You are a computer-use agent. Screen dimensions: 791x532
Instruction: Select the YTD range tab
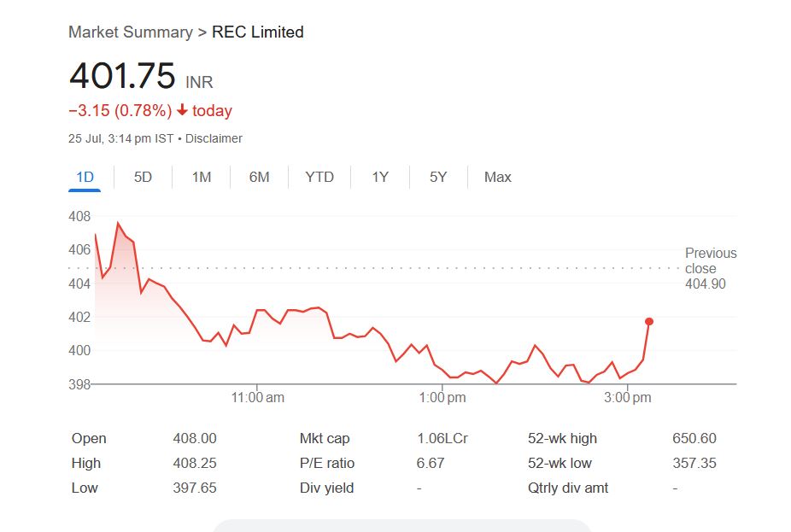tap(319, 177)
